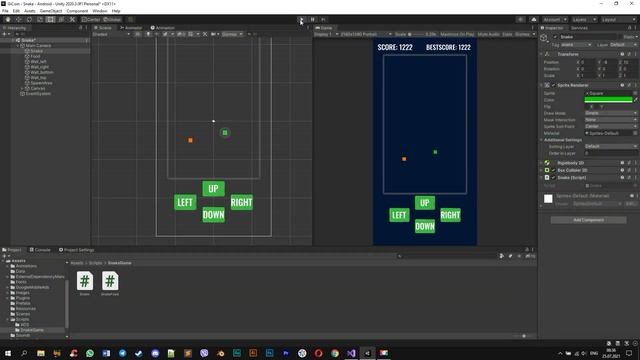Image resolution: width=640 pixels, height=360 pixels.
Task: Collapse the Main Camera tree node
Action: [x=18, y=46]
